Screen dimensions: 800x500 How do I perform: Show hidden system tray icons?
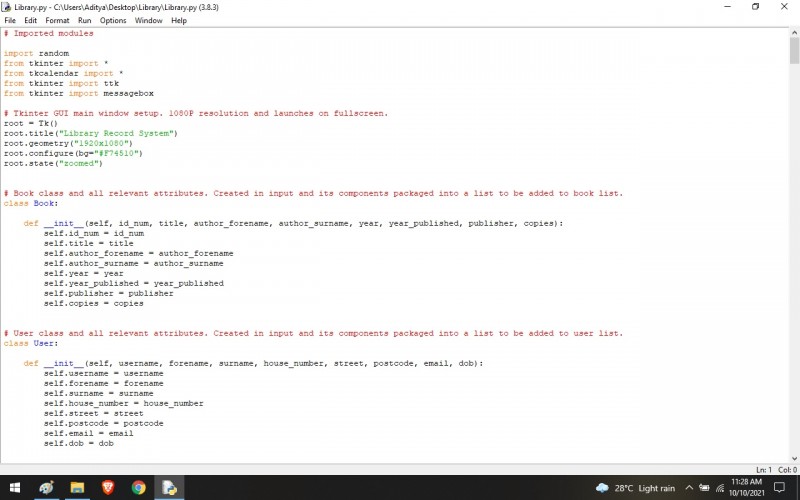(689, 488)
